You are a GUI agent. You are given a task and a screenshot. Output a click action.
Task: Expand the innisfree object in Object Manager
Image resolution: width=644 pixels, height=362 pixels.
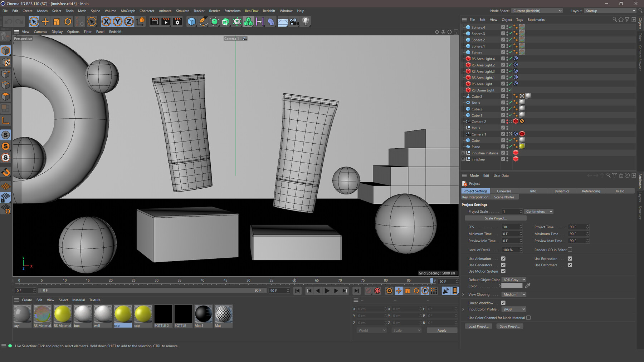463,159
